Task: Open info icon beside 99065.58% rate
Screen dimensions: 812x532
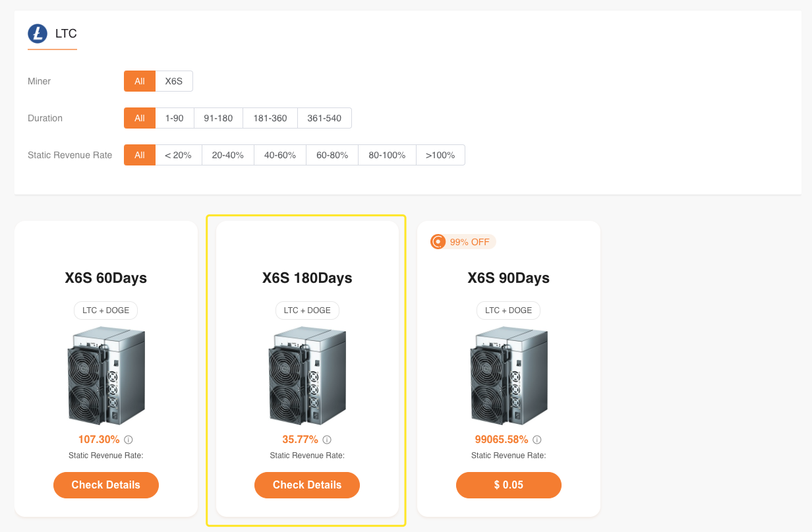Action: click(537, 440)
